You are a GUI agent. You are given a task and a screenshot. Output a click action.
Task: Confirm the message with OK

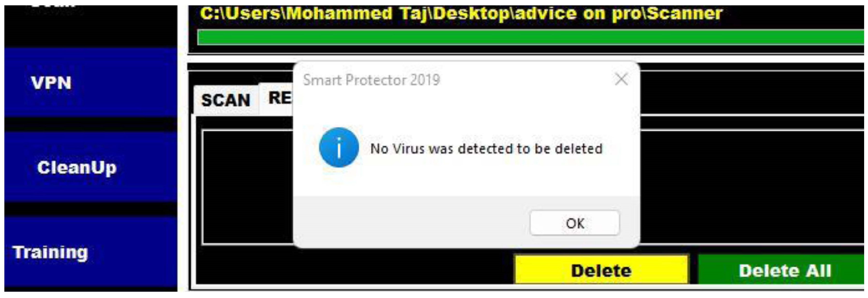click(575, 223)
